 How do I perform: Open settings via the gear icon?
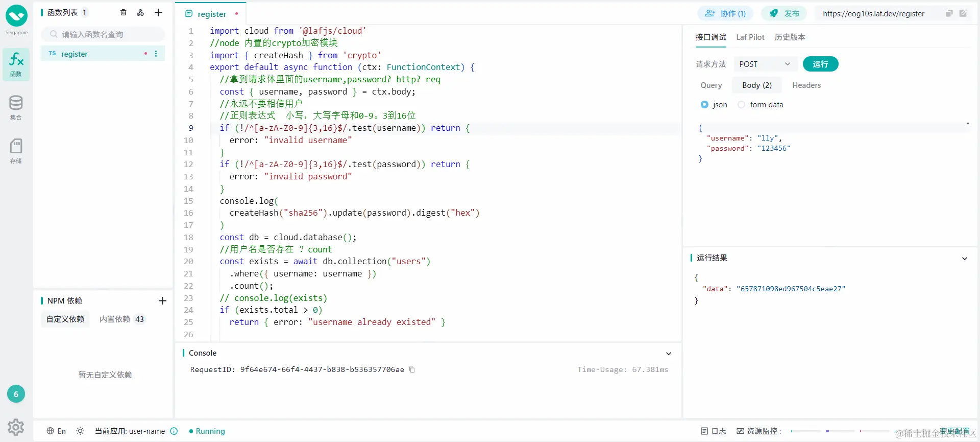[16, 427]
